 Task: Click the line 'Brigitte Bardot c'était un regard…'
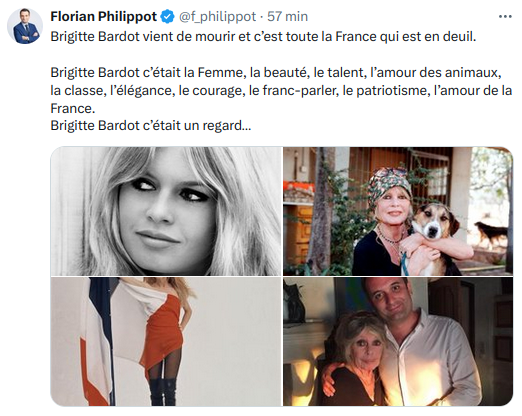coord(151,126)
